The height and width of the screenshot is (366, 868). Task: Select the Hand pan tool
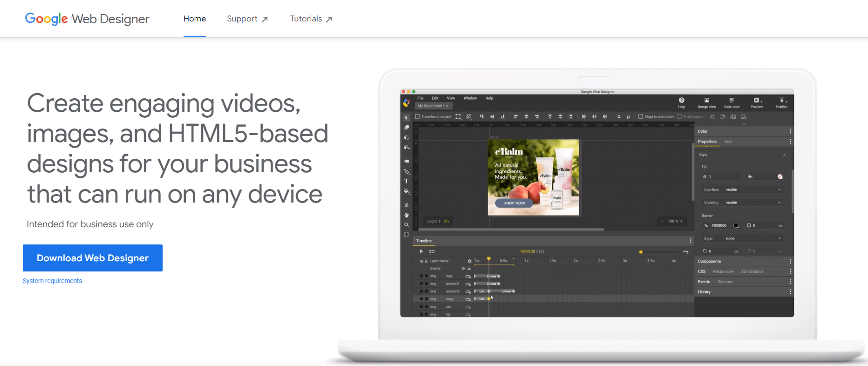406,215
